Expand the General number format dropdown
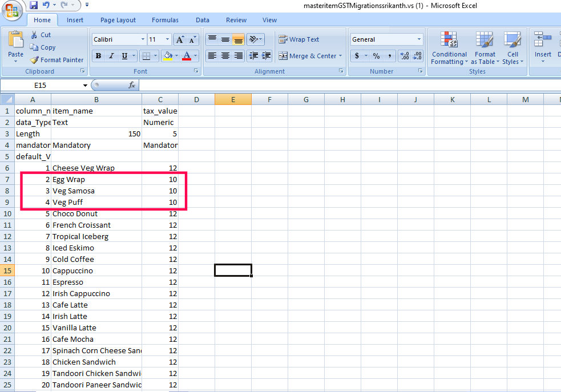Image resolution: width=561 pixels, height=392 pixels. tap(419, 39)
